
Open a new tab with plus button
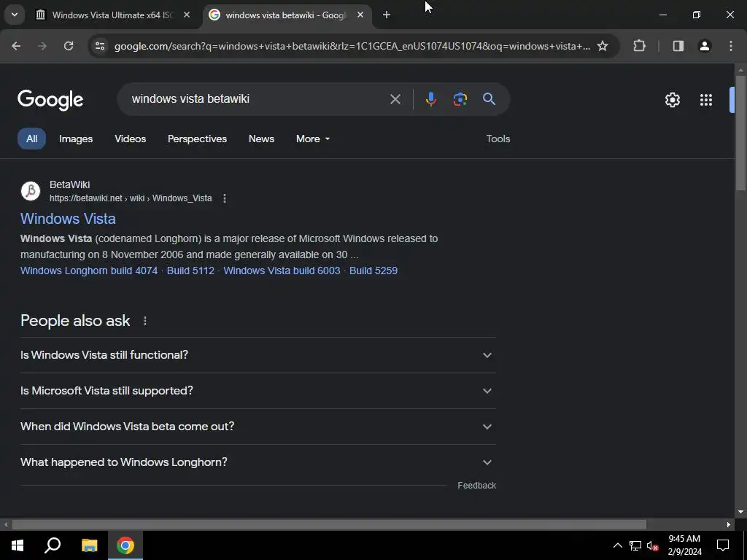[x=387, y=15]
